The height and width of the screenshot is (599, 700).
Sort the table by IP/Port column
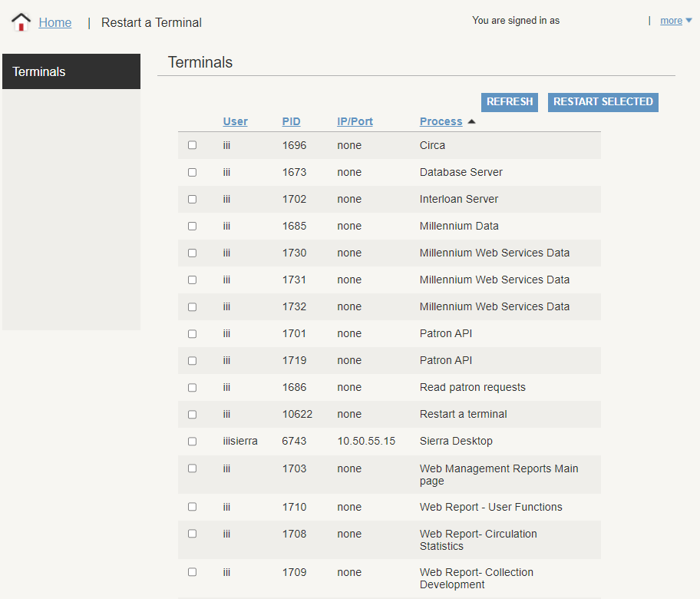coord(355,121)
